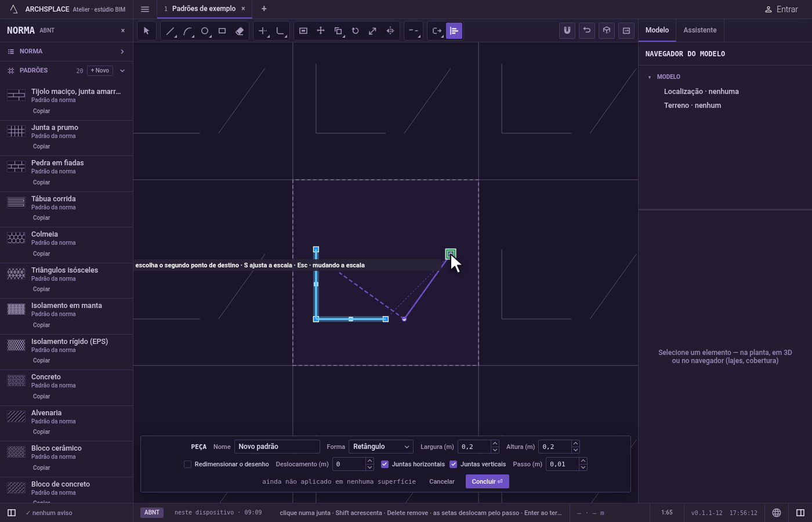Click Entrar to sign in

coord(781,9)
